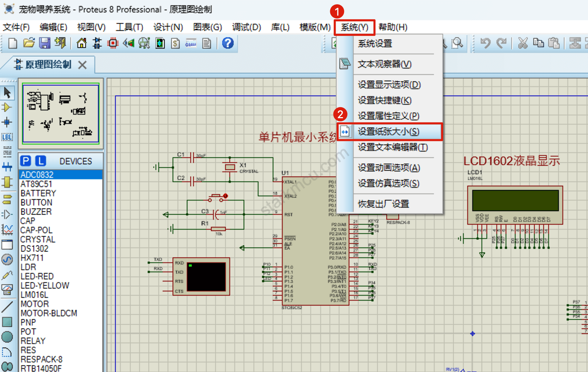This screenshot has width=588, height=372.
Task: Open the Schematic Capture toolbar icon
Action: (x=97, y=43)
